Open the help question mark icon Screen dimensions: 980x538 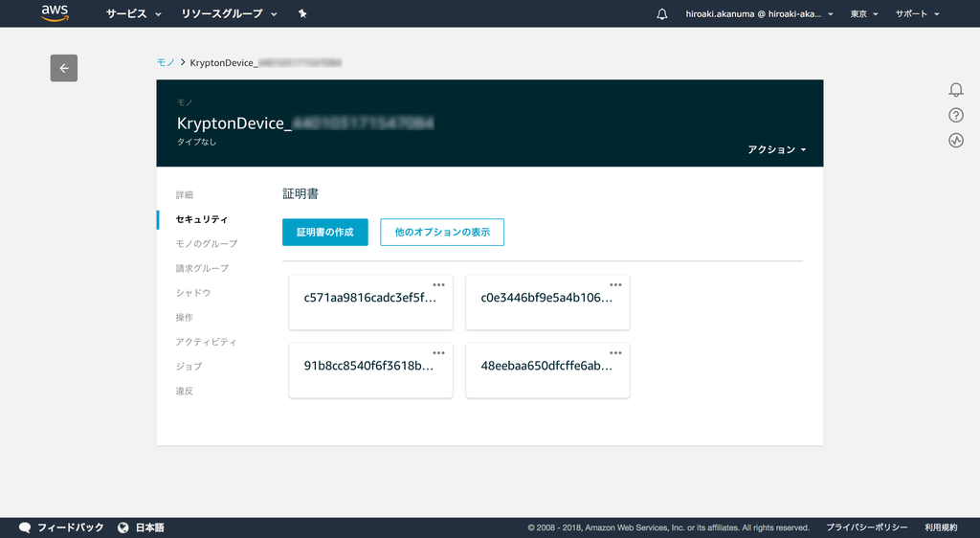point(956,115)
